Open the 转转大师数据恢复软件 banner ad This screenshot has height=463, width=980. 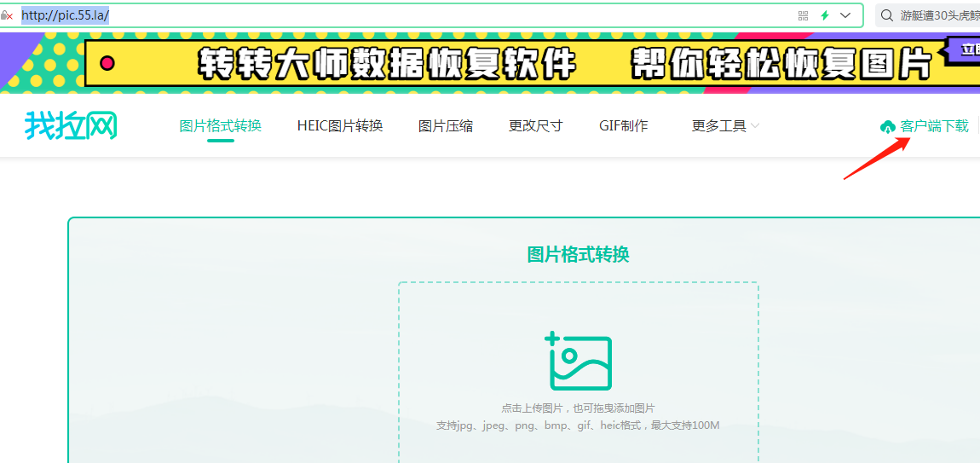point(490,63)
